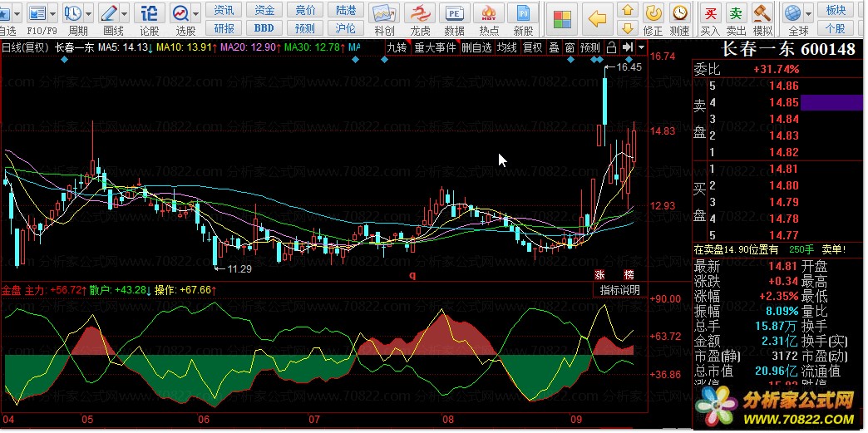Click the 涨 marker below the chart
This screenshot has height=433, width=868.
599,274
